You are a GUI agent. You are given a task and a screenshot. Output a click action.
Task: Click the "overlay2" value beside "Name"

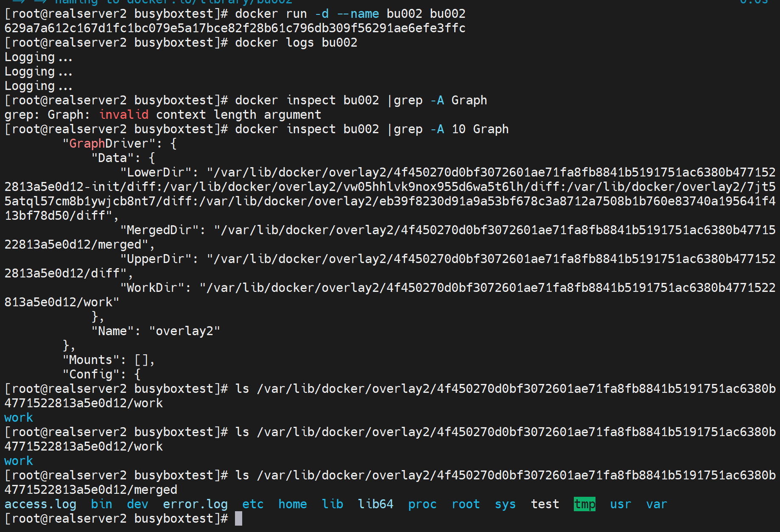[185, 331]
